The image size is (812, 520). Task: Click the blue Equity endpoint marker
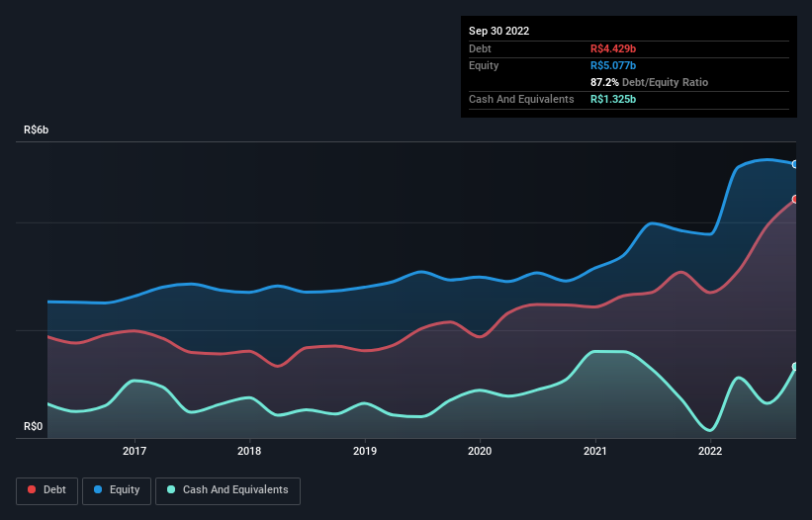coord(795,164)
